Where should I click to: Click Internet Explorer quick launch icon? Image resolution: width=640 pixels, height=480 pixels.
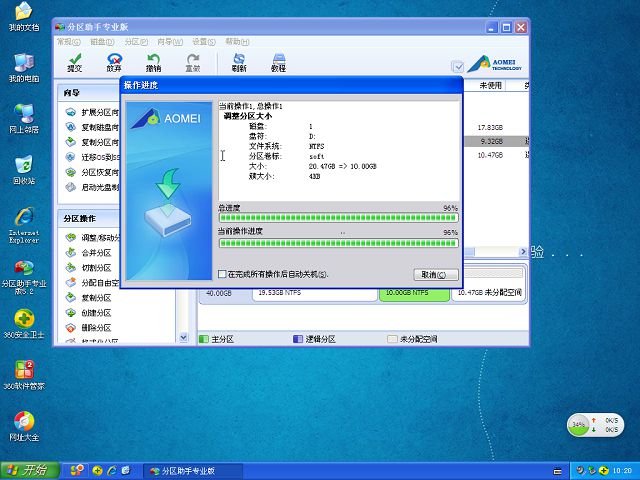(x=111, y=471)
